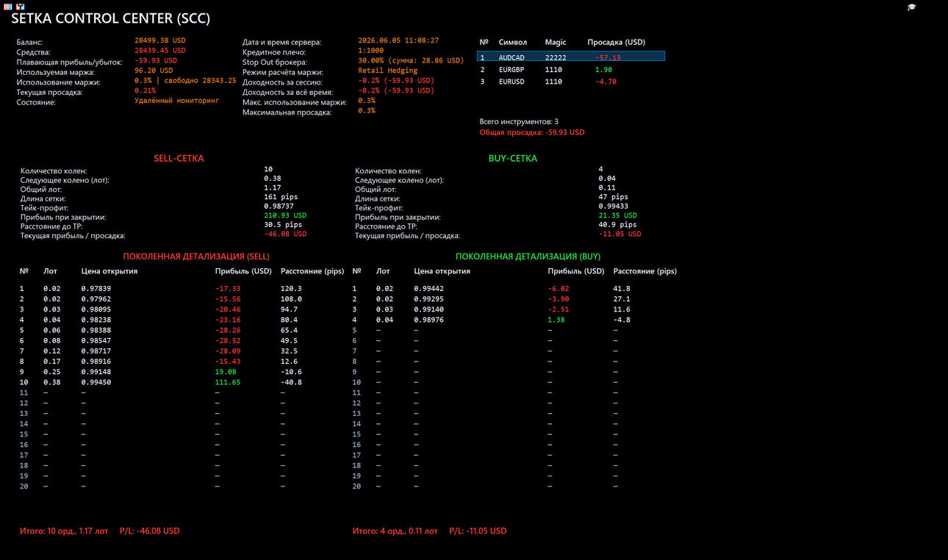Viewport: 948px width, 560px height.
Task: Select the AUDCAD row in symbols table
Action: [x=571, y=57]
